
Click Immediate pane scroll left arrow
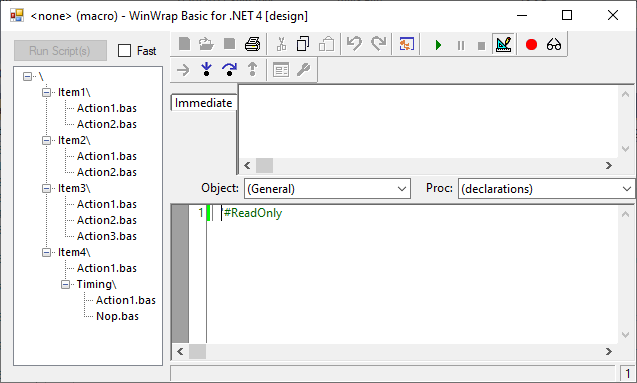pyautogui.click(x=247, y=165)
